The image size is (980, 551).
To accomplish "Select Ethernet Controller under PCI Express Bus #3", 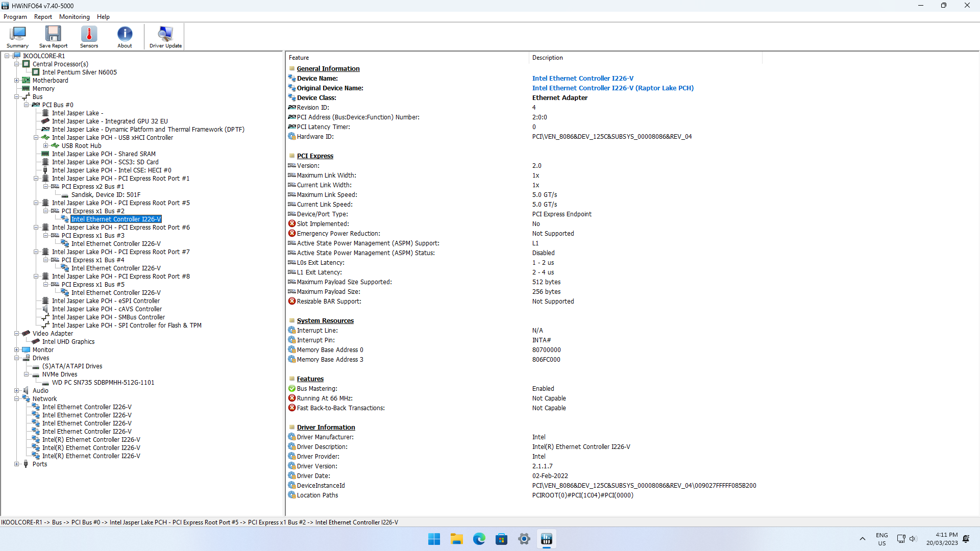I will pos(116,244).
